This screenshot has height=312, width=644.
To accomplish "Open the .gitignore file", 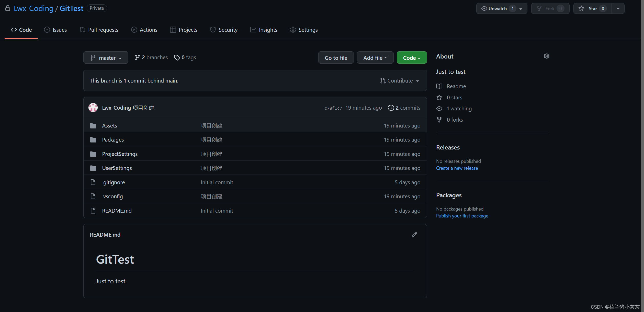I will point(113,182).
